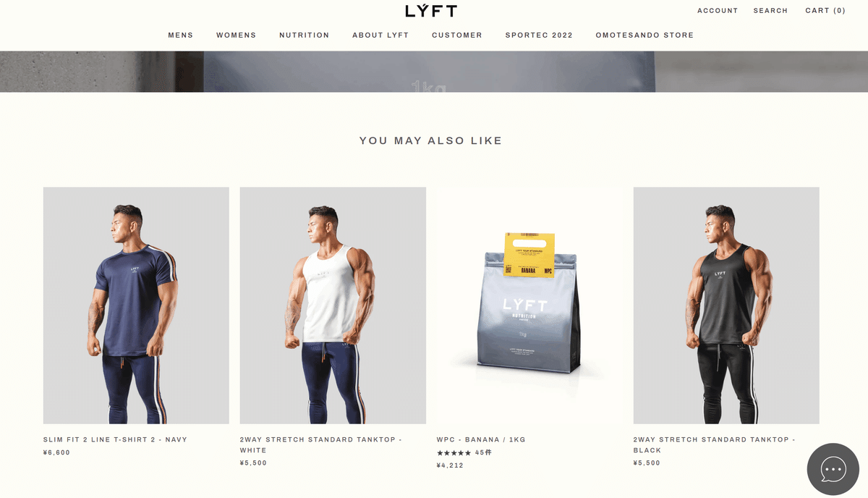The image size is (868, 498).
Task: Open the CUSTOMER menu item
Action: pyautogui.click(x=457, y=35)
